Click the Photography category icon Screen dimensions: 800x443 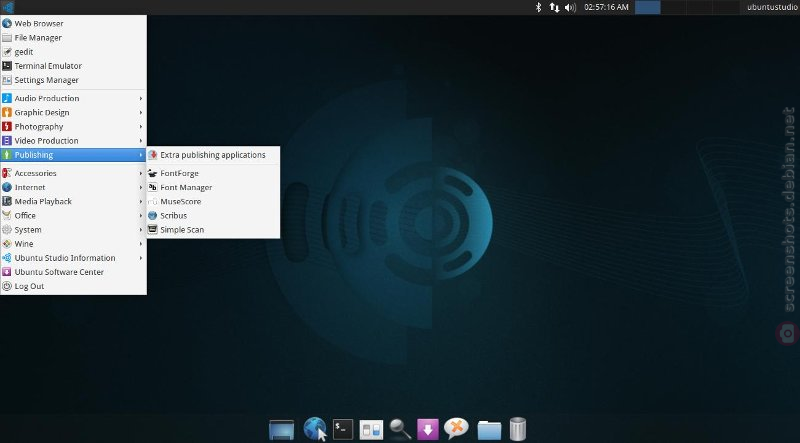7,127
